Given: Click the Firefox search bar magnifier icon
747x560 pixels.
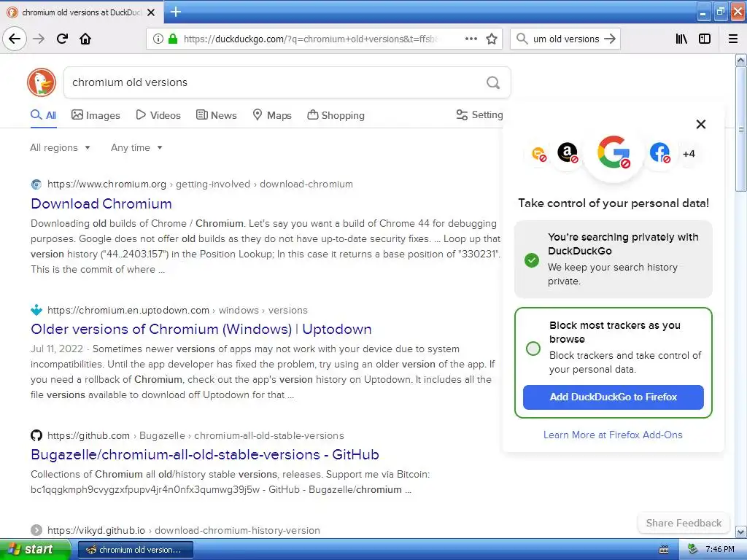Looking at the screenshot, I should tap(522, 39).
